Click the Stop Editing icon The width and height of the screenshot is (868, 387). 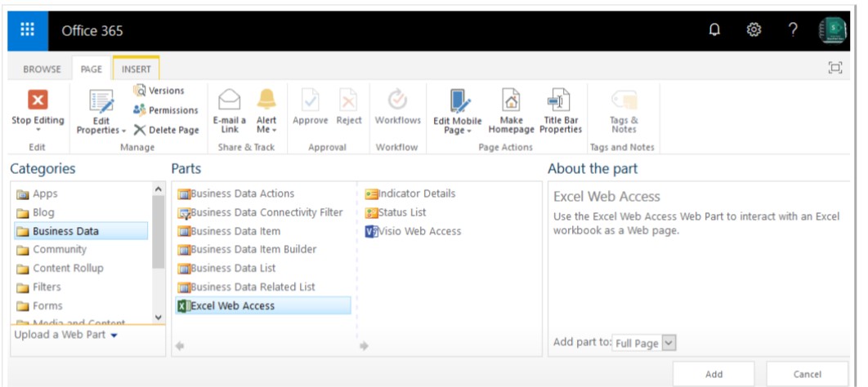point(38,100)
